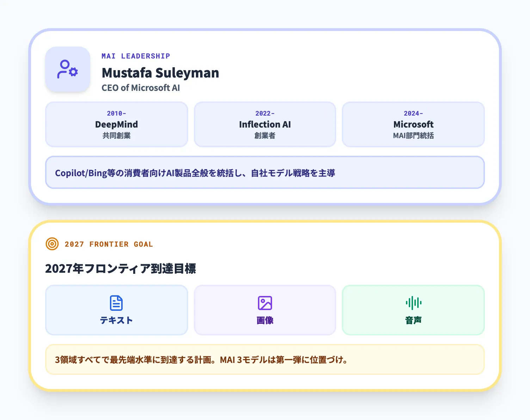The width and height of the screenshot is (530, 420).
Task: Click the CEO of Microsoft AI subtitle
Action: tap(141, 88)
